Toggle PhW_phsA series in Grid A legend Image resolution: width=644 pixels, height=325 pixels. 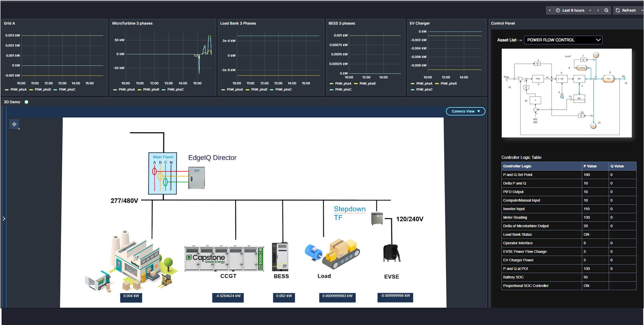[x=18, y=90]
